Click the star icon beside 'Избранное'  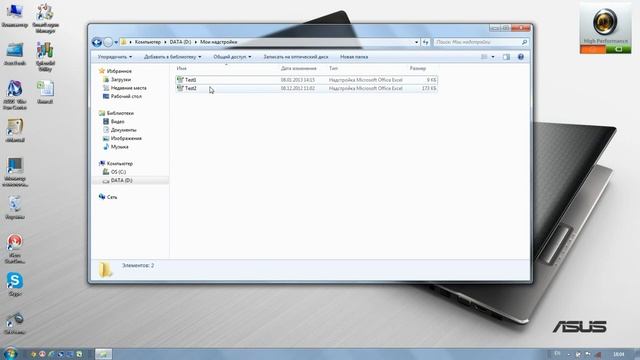pyautogui.click(x=102, y=71)
